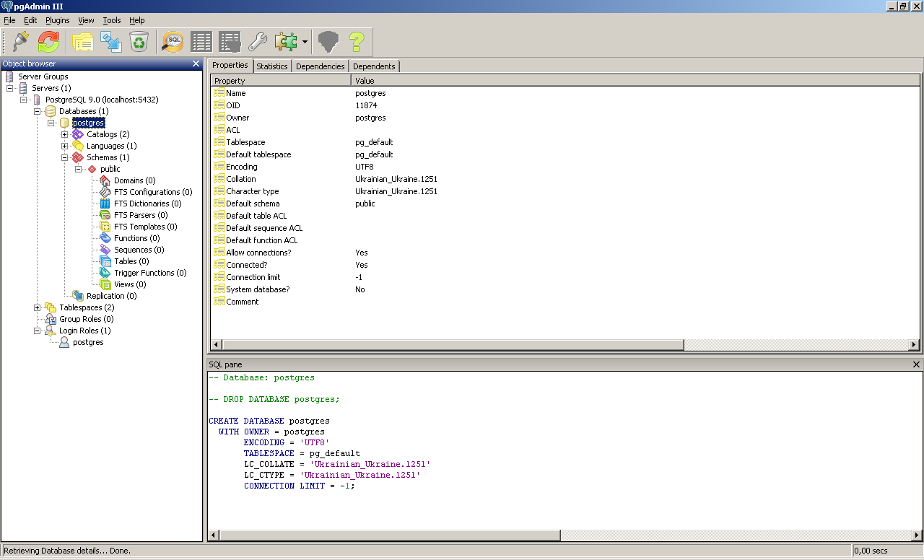
Task: Click the DROP DATABASE comment line in SQL pane
Action: click(x=274, y=399)
